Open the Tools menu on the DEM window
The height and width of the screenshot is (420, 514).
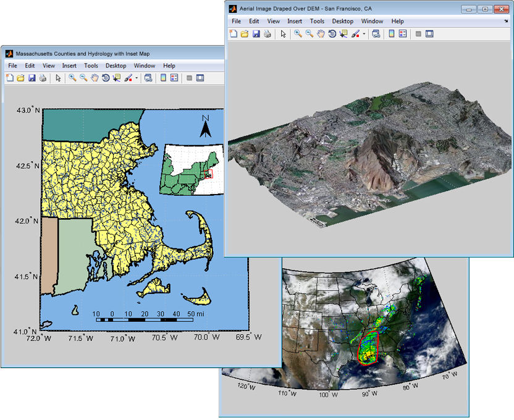point(317,21)
